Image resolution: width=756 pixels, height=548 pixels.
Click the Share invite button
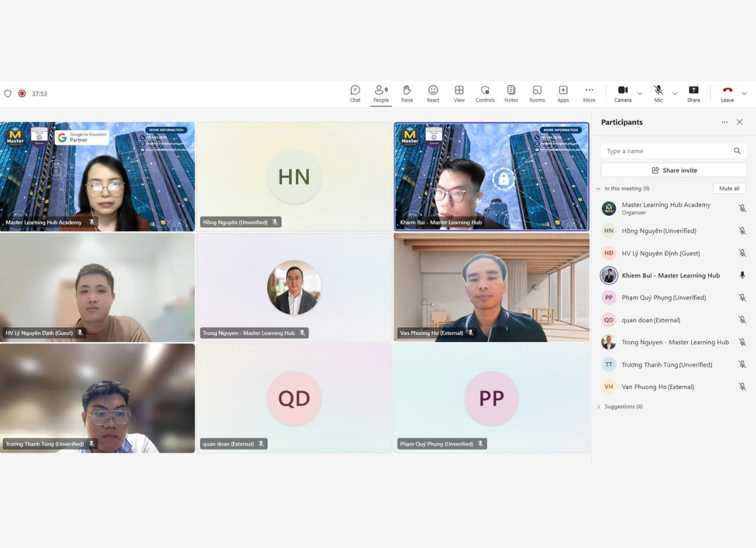tap(673, 170)
